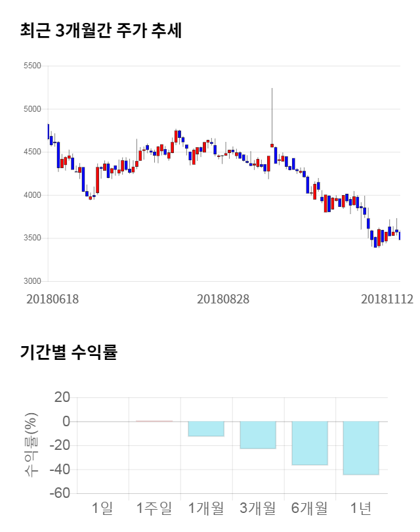Image resolution: width=420 pixels, height=532 pixels.
Task: Click the 4000 price axis label
Action: click(31, 195)
